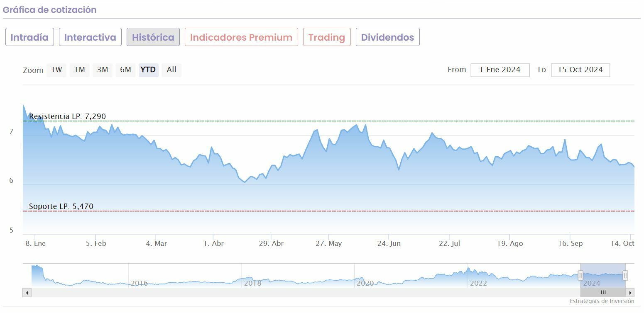Click the left range selector handle
644x313 pixels.
click(580, 275)
